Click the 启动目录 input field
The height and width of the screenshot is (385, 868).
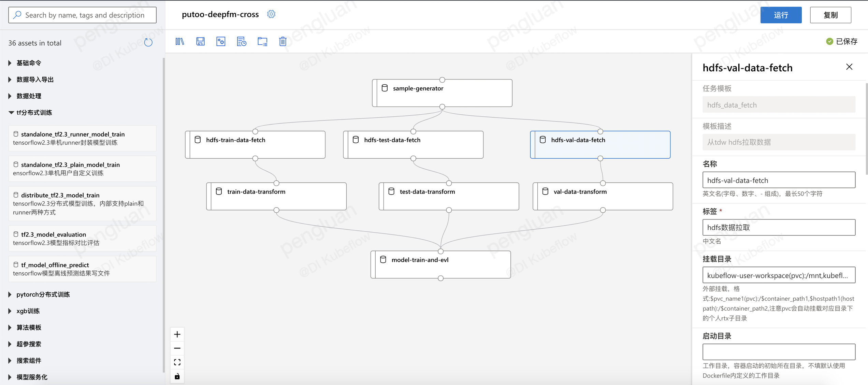point(779,352)
